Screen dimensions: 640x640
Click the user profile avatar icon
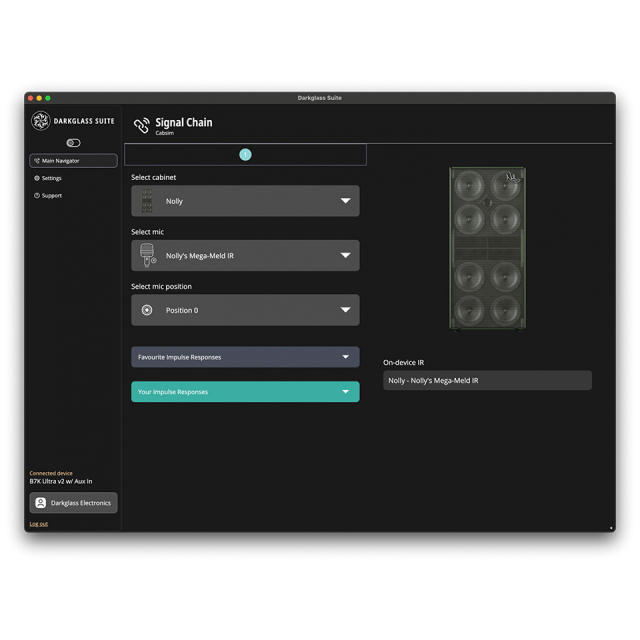tap(41, 503)
